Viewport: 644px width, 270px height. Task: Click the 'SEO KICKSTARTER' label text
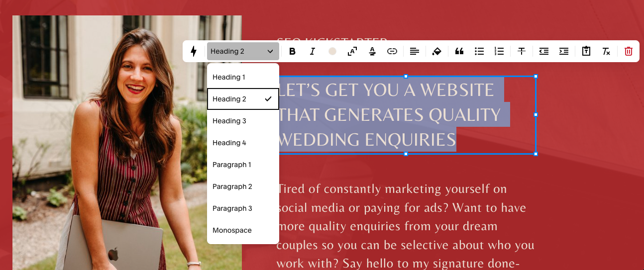click(x=332, y=39)
